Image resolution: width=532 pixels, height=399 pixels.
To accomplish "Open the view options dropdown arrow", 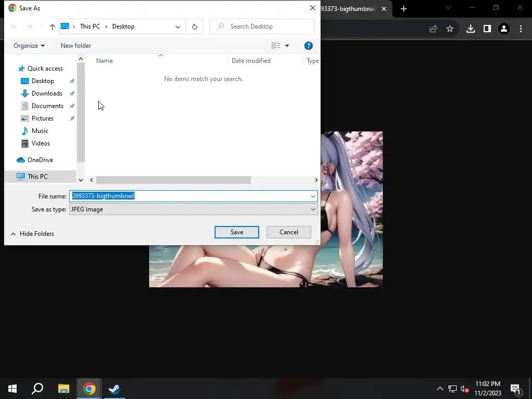I will pyautogui.click(x=287, y=46).
